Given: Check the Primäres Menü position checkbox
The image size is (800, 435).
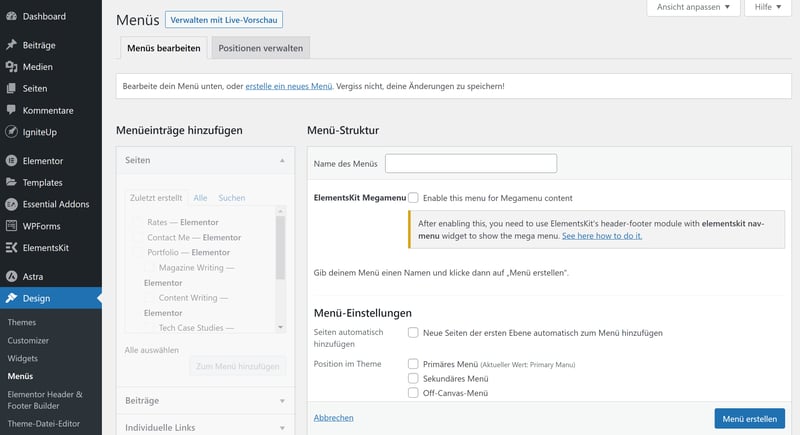Looking at the screenshot, I should pyautogui.click(x=413, y=364).
